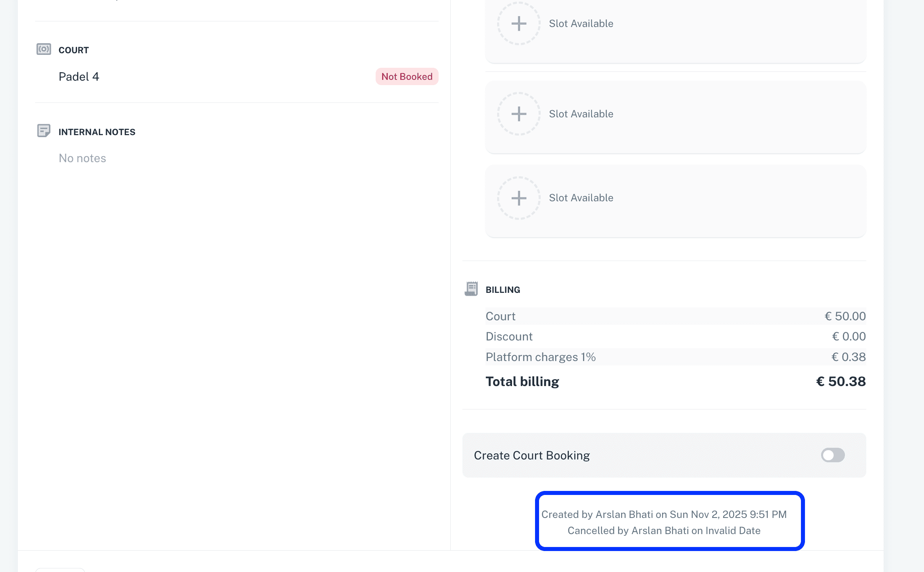Click the Discount € 0.00 billing row

pos(675,336)
